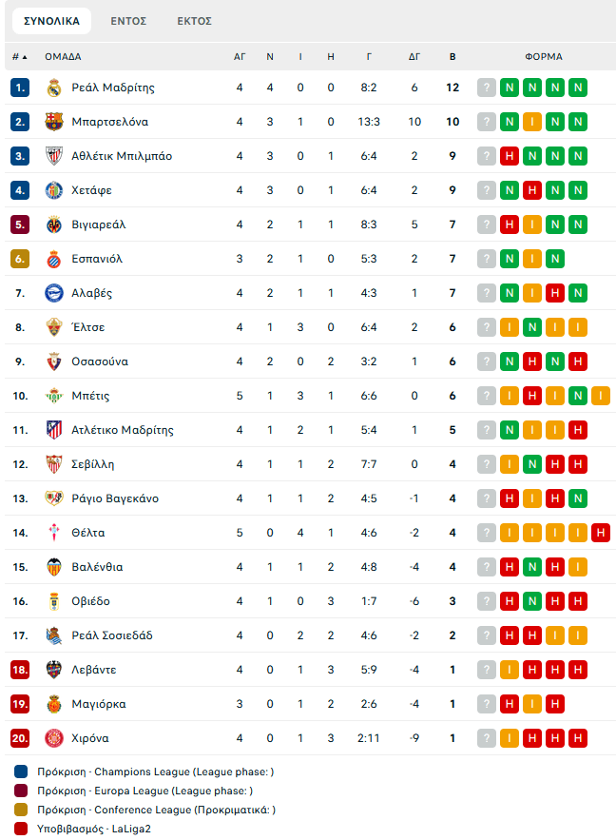Image resolution: width=616 pixels, height=840 pixels.
Task: Click the Barcelona club crest
Action: [x=53, y=122]
